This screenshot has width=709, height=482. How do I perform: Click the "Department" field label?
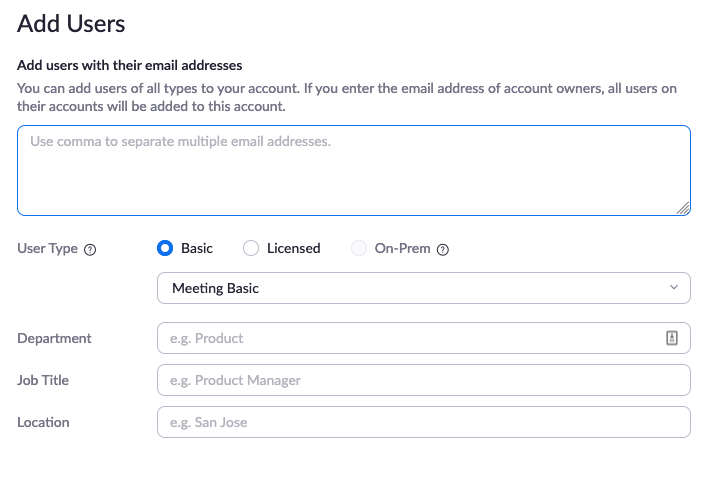(54, 338)
